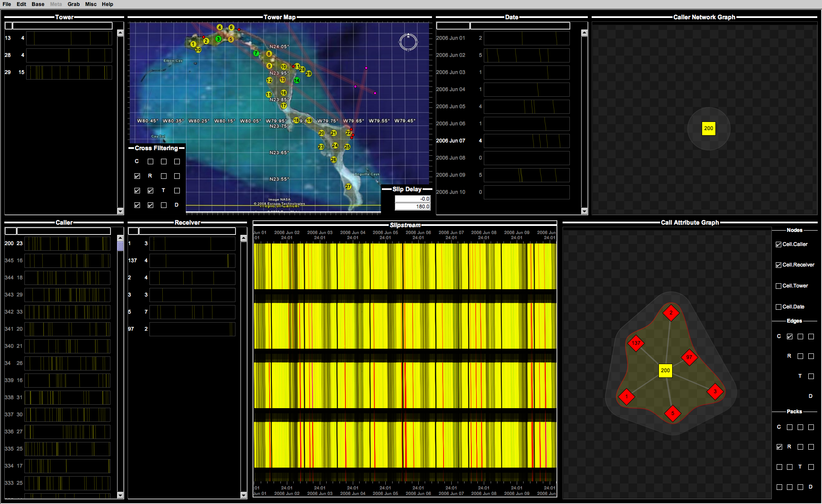Uncheck the Cell.Caller nodes checkbox
The height and width of the screenshot is (504, 822).
pyautogui.click(x=778, y=245)
